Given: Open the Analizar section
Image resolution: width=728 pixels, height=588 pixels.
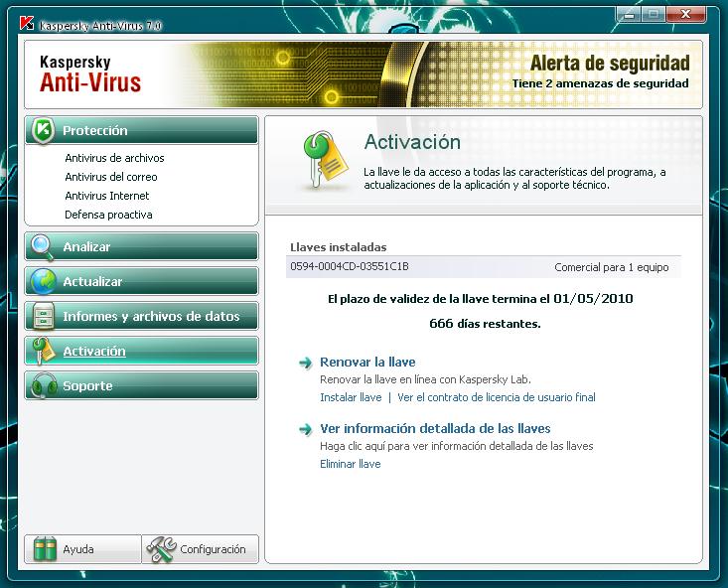Looking at the screenshot, I should click(141, 246).
